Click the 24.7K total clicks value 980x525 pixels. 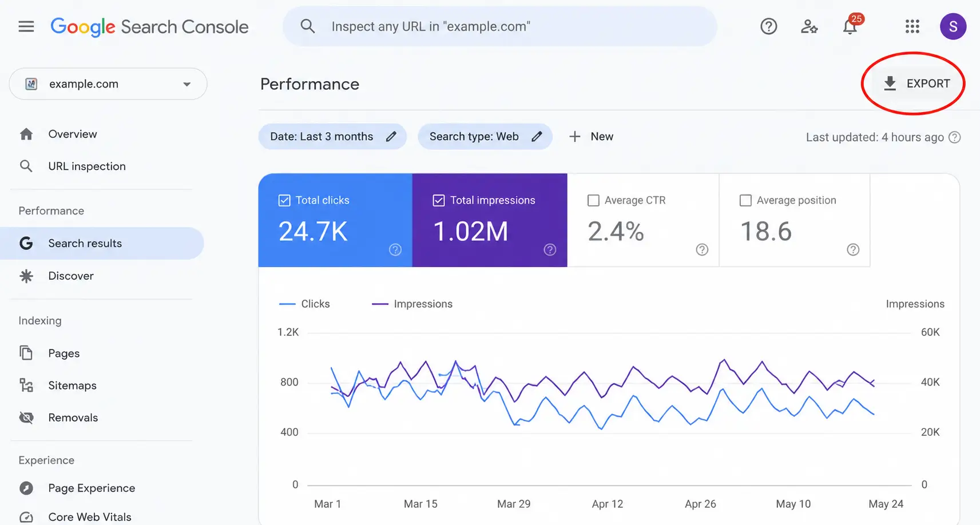pos(313,231)
